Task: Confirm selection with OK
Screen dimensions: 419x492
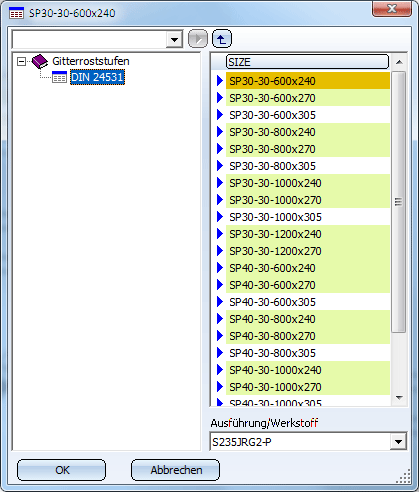Action: click(62, 470)
